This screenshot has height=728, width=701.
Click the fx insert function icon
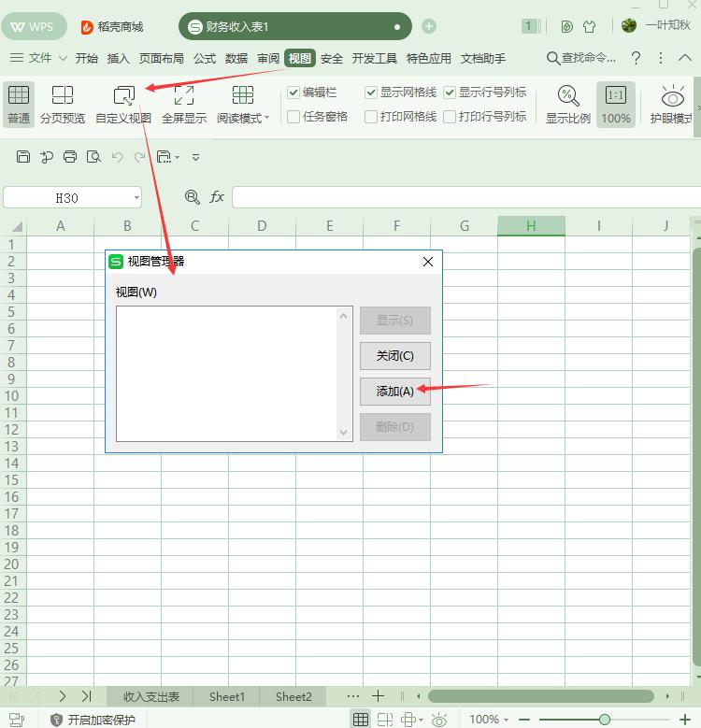point(217,197)
